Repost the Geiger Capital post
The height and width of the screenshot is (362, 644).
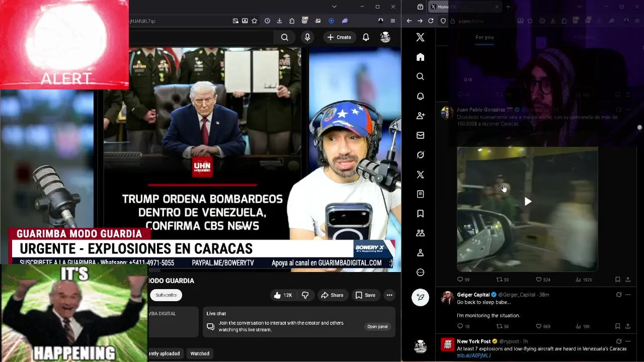[x=503, y=326]
